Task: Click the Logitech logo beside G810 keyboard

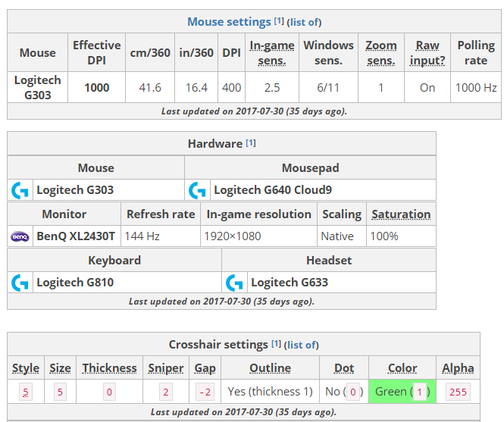Action: point(20,283)
